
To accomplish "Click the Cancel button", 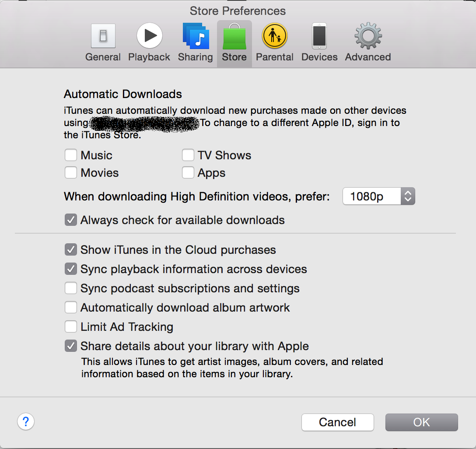I will pos(338,422).
